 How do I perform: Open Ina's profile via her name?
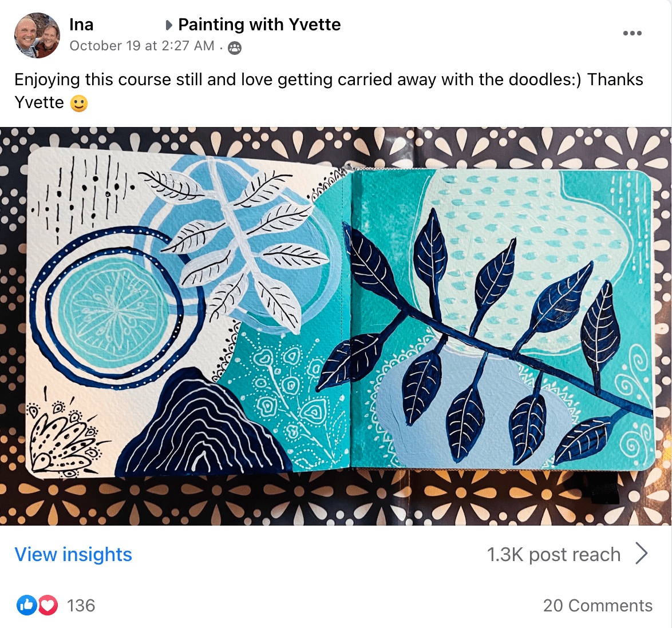(x=81, y=25)
